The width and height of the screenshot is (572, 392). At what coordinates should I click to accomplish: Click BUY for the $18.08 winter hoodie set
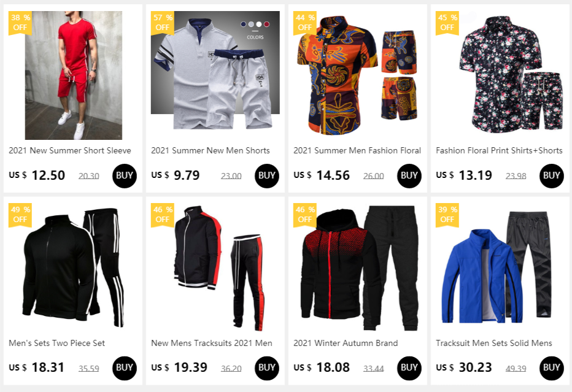click(x=409, y=368)
